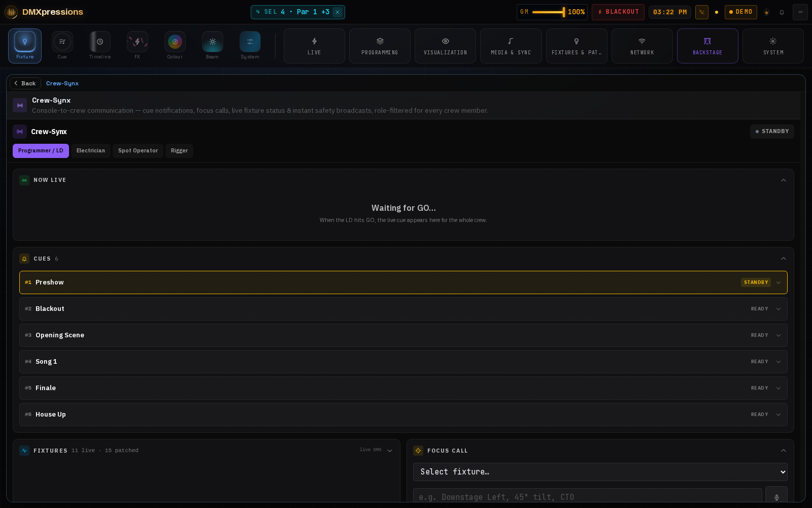Toggle the DEMO mode button
The image size is (812, 508).
(741, 12)
